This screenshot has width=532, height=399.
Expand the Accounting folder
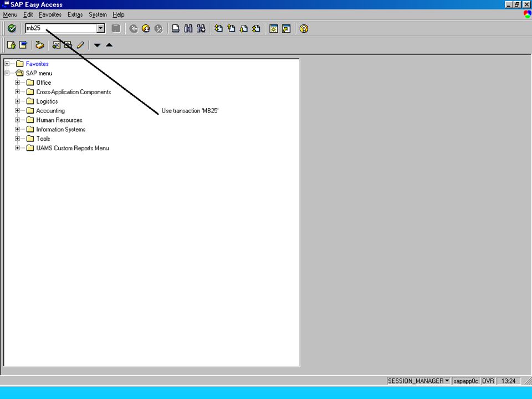pyautogui.click(x=17, y=110)
